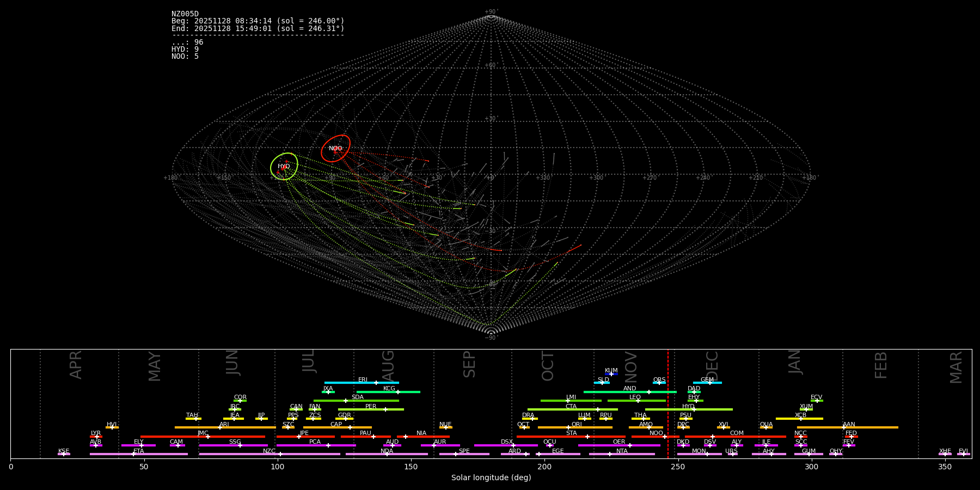Click the MON shower label
980x490 pixels.
(x=699, y=451)
